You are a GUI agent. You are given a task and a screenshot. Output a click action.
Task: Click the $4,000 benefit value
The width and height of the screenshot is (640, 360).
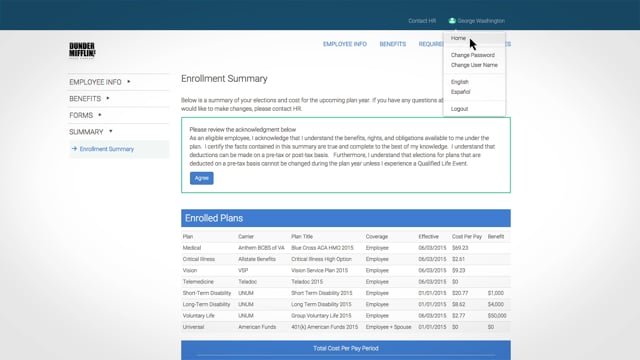coord(496,304)
